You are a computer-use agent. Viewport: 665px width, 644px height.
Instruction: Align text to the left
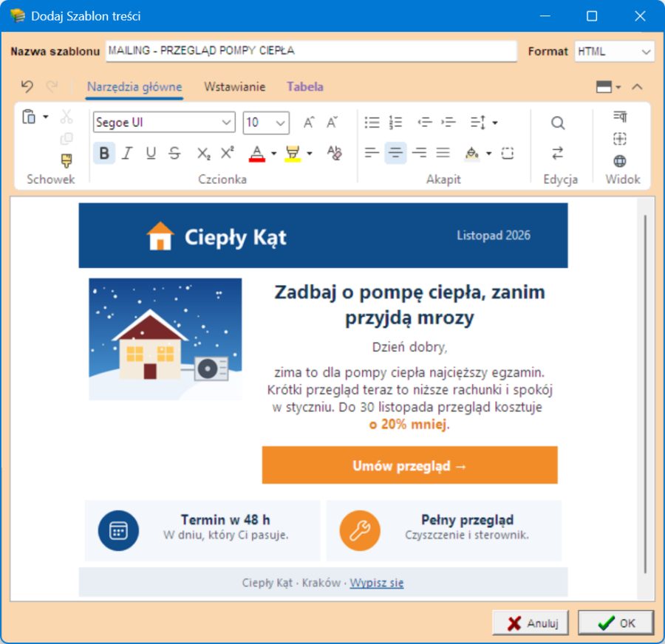[372, 153]
